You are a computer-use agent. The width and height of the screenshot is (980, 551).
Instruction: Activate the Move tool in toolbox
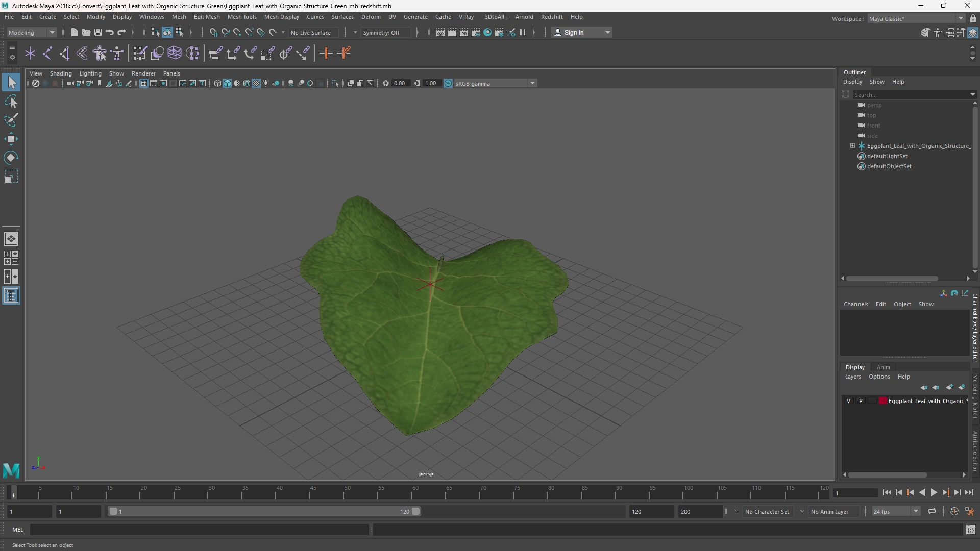[11, 139]
